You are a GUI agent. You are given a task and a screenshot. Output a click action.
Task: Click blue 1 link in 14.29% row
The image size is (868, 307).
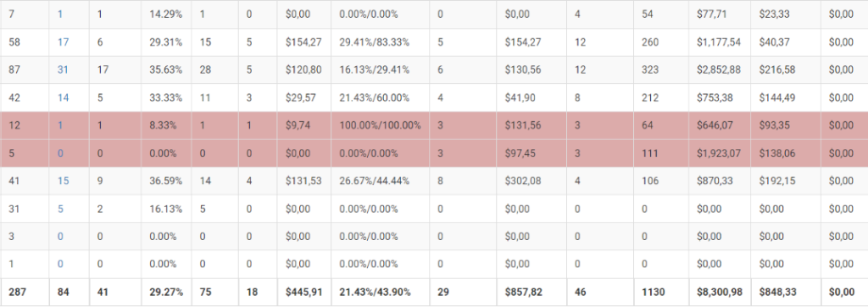pos(60,14)
